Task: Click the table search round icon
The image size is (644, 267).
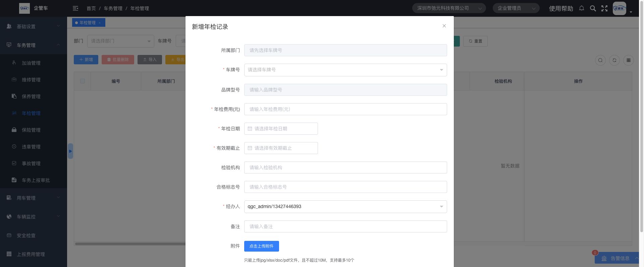Action: coord(600,60)
